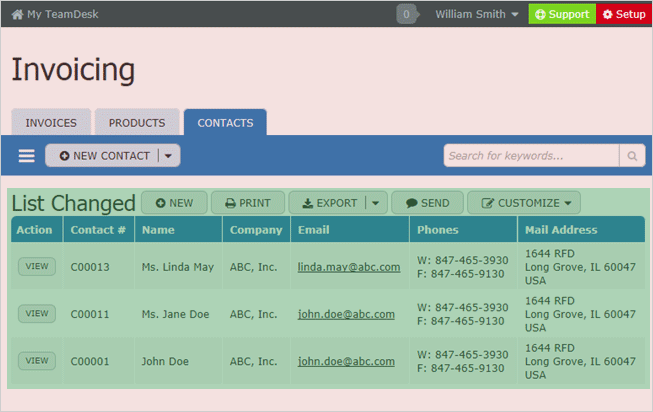653x412 pixels.
Task: Expand the Export dropdown arrow
Action: (376, 203)
